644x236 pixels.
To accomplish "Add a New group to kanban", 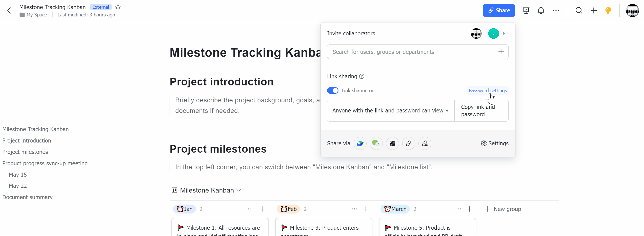I will tap(503, 209).
